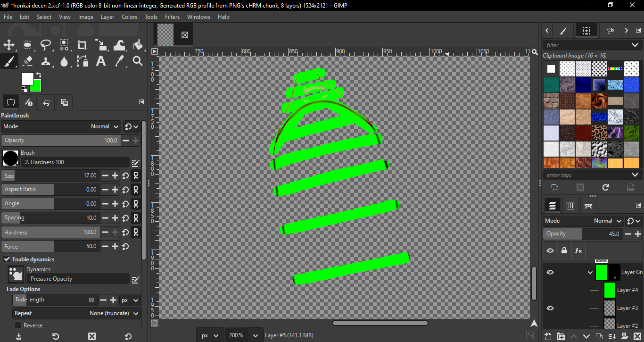Switch to the Fonts dock tab
The image size is (644, 342).
tap(610, 31)
